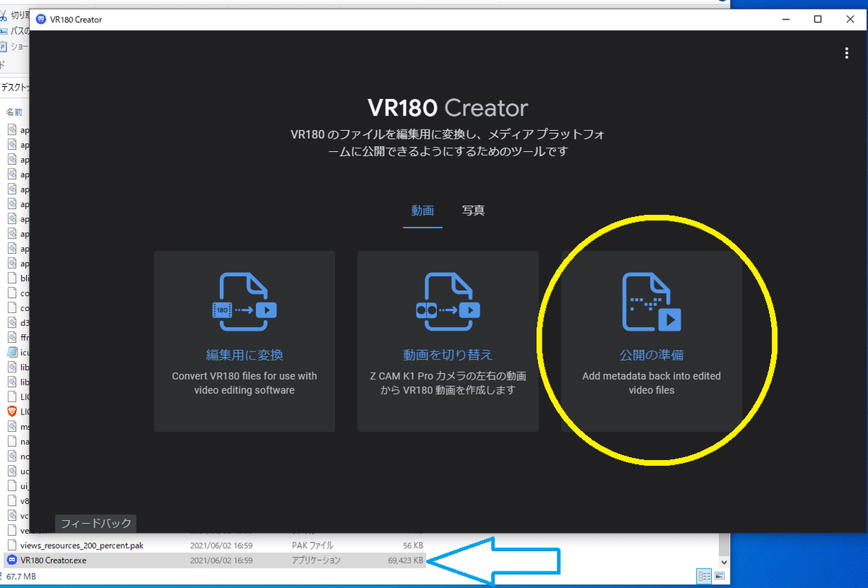868x588 pixels.
Task: Click the Z CAM K1 Pro description text
Action: [x=448, y=383]
